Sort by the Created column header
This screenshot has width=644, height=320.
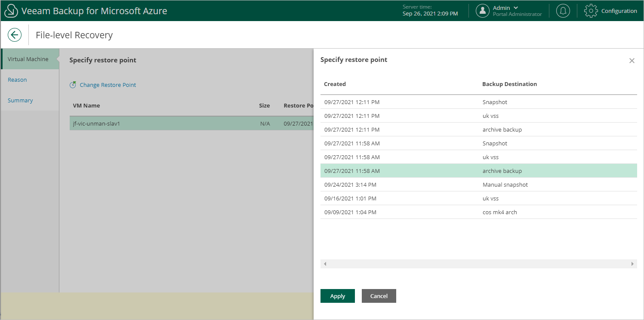point(335,84)
